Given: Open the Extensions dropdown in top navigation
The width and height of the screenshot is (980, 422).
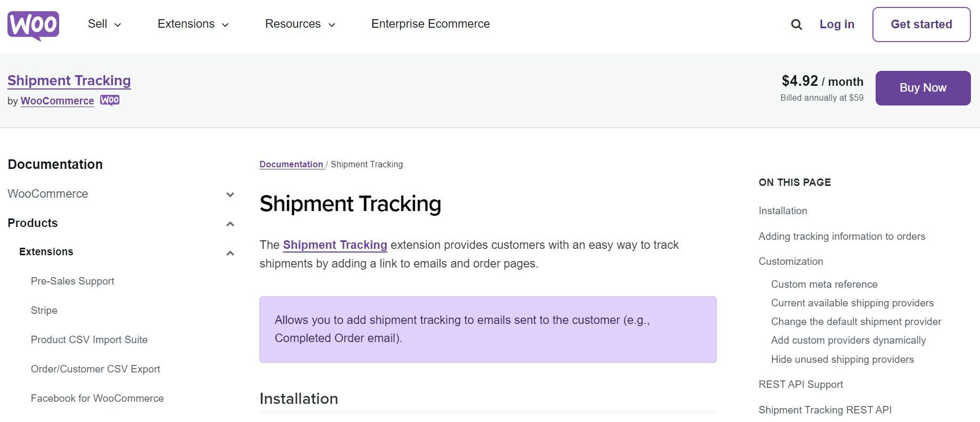Looking at the screenshot, I should click(193, 24).
